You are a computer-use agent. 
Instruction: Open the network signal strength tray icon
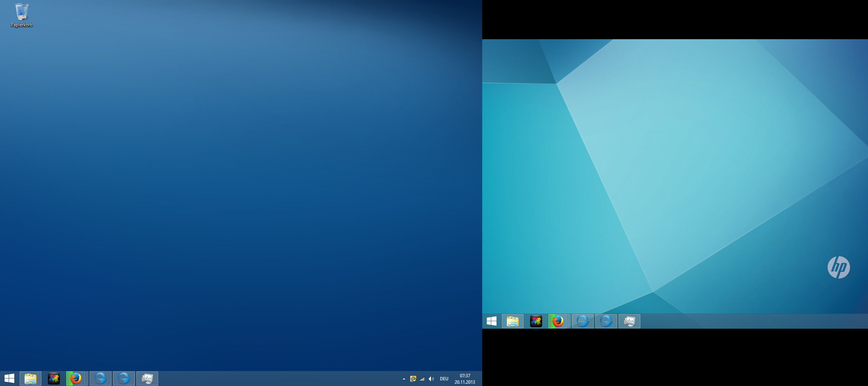click(422, 379)
